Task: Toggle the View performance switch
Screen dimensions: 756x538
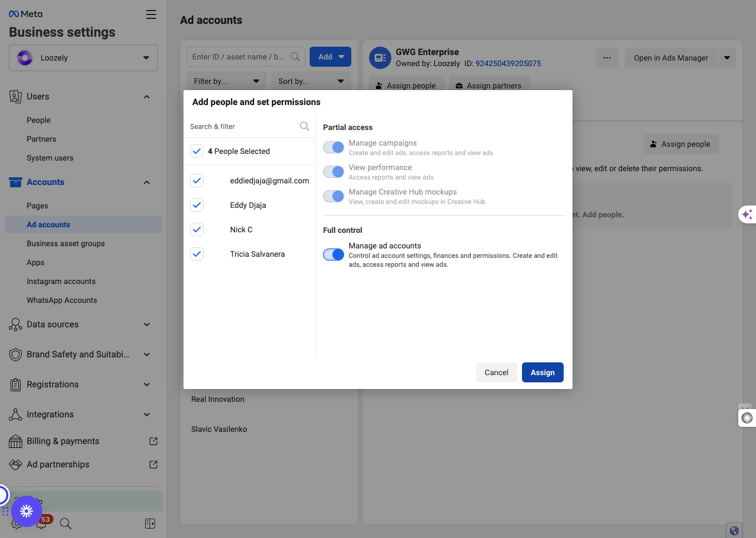Action: [x=334, y=172]
